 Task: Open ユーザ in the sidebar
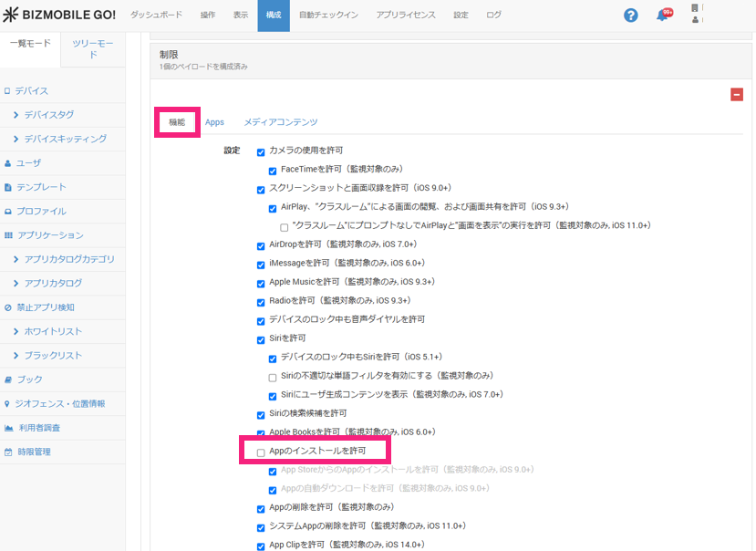coord(28,163)
